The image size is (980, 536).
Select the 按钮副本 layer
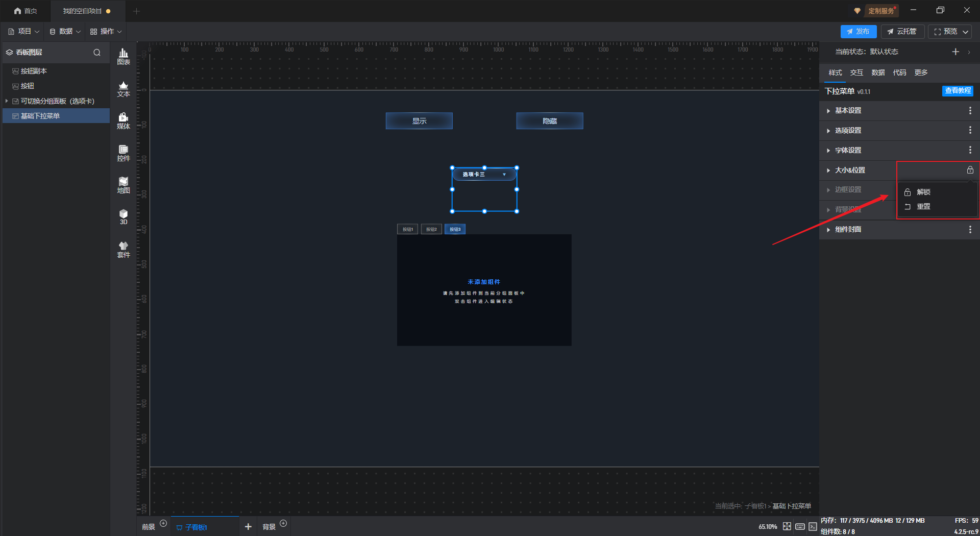coord(34,71)
